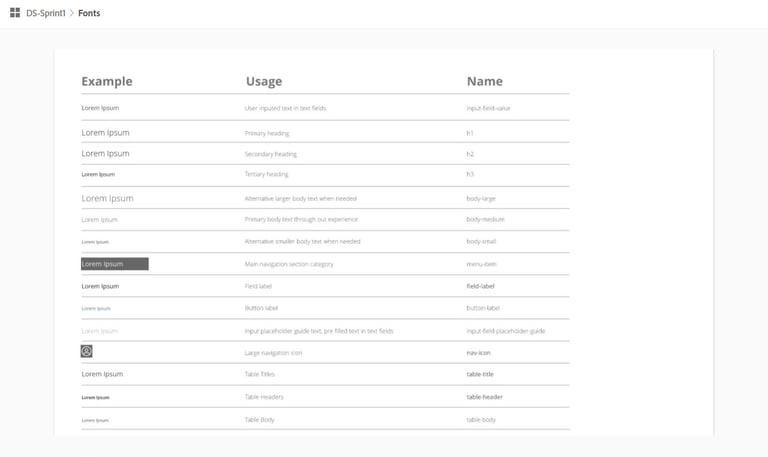Open the DS-Sprint1 breadcrumb link

(x=46, y=13)
